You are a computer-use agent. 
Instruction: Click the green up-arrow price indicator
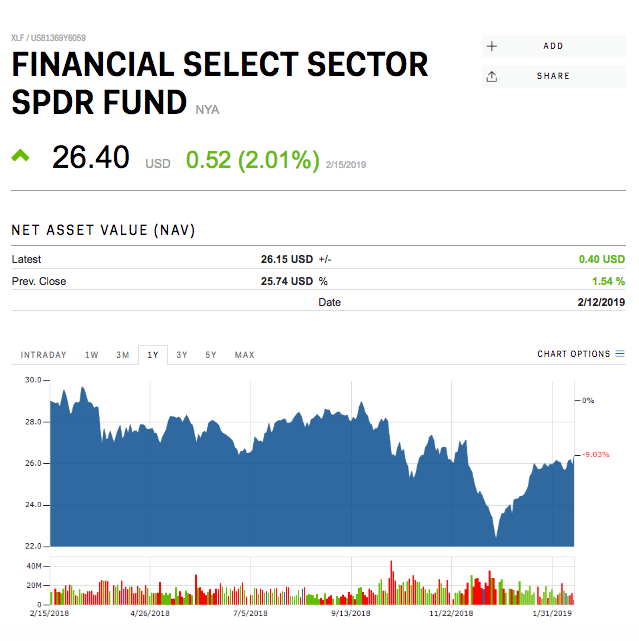click(20, 155)
